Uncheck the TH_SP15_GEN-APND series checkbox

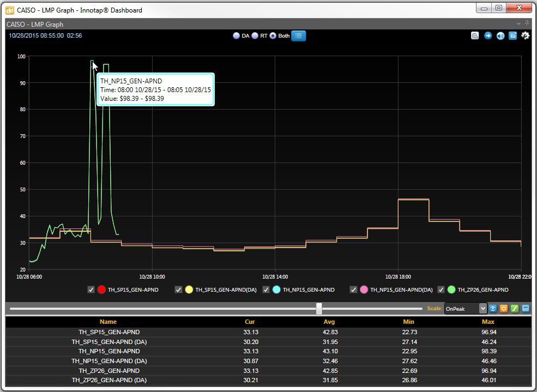(x=90, y=290)
